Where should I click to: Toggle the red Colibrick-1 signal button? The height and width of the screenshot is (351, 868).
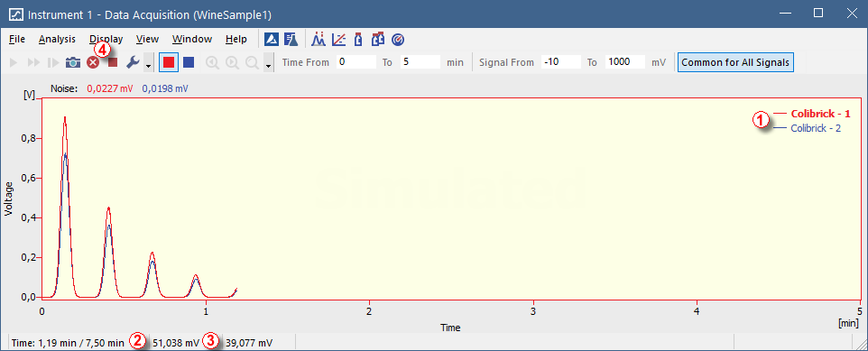(x=169, y=62)
